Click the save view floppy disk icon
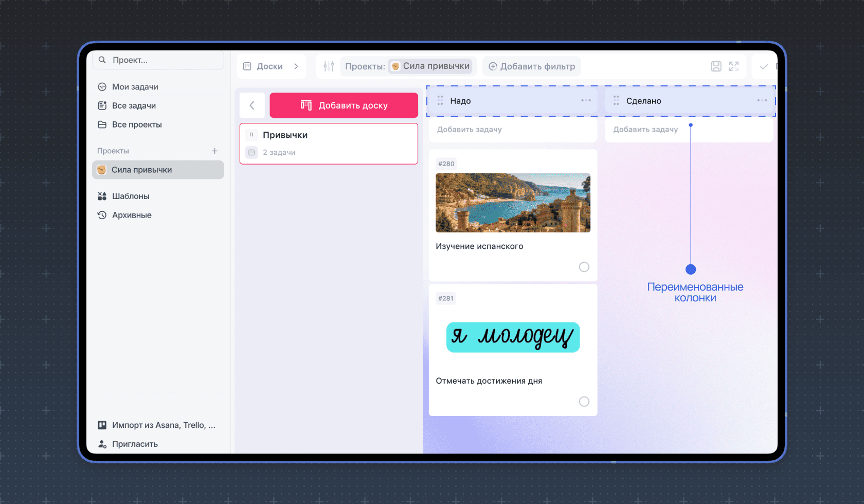 (x=716, y=66)
